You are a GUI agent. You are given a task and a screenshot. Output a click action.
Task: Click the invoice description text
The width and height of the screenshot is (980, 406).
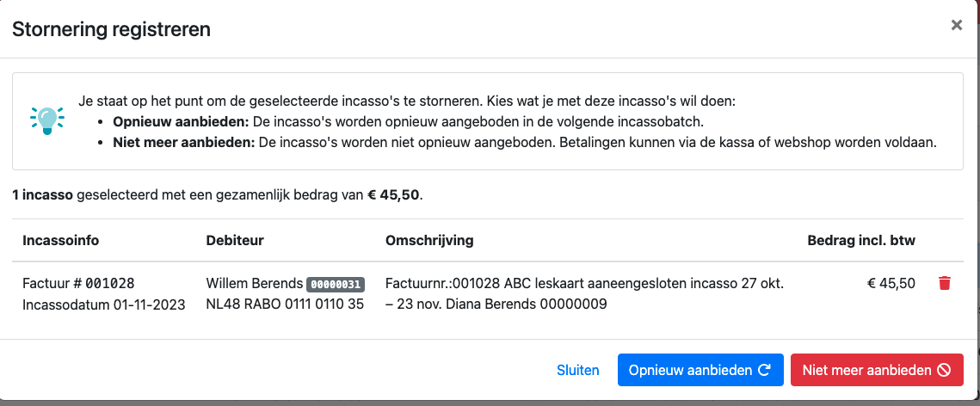pos(584,293)
